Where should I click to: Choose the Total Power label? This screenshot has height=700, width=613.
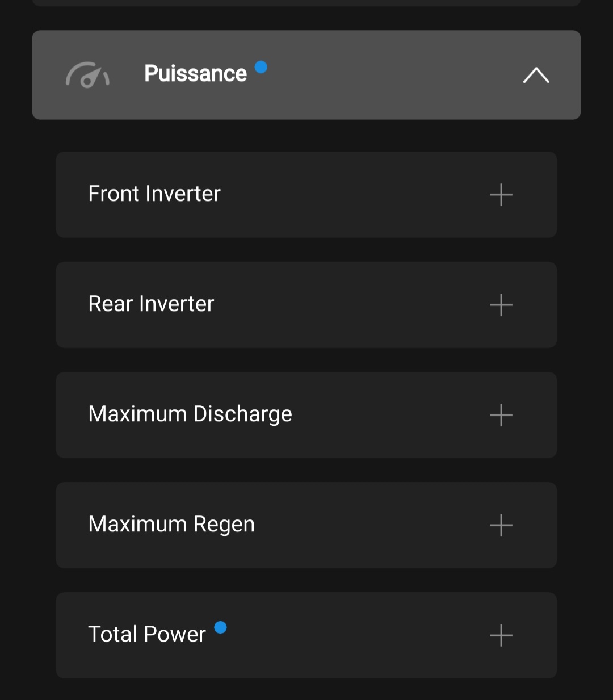coord(146,635)
